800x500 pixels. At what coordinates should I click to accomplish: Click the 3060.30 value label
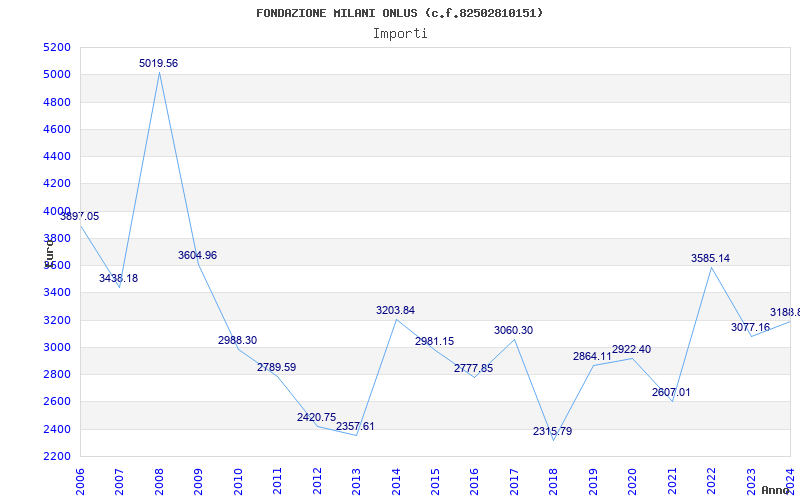click(513, 330)
